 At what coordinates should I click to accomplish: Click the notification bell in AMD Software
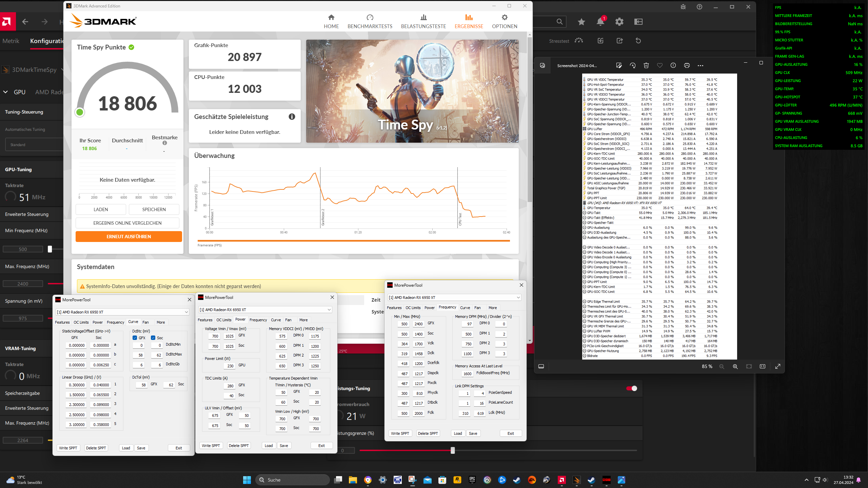(x=600, y=22)
